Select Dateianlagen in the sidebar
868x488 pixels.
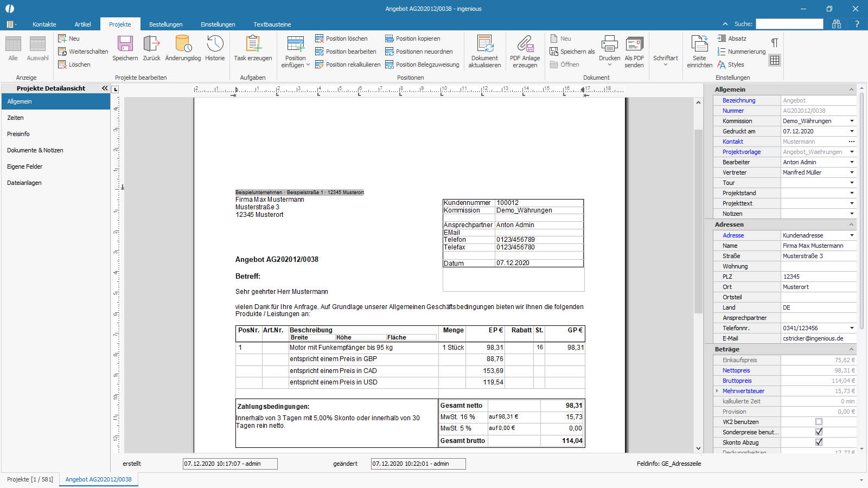click(x=56, y=183)
